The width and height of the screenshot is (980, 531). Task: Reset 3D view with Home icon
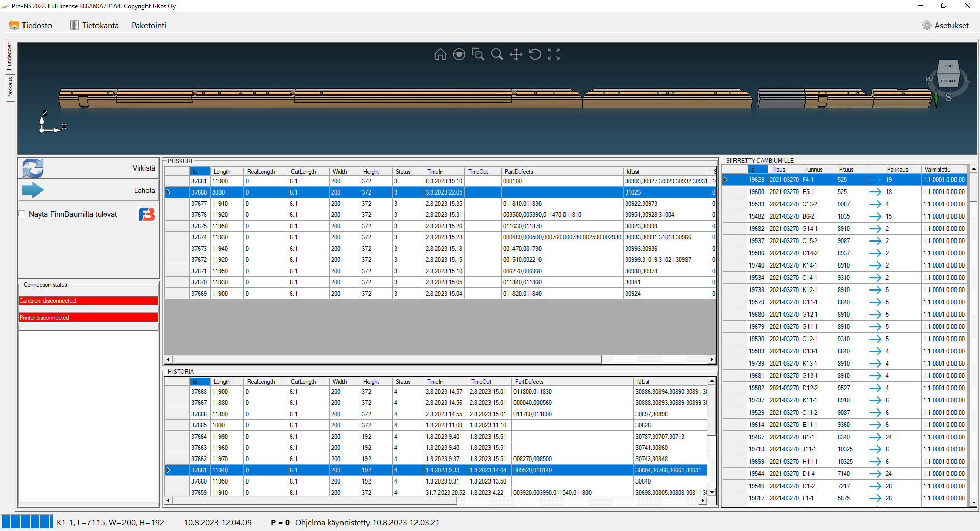pyautogui.click(x=440, y=54)
